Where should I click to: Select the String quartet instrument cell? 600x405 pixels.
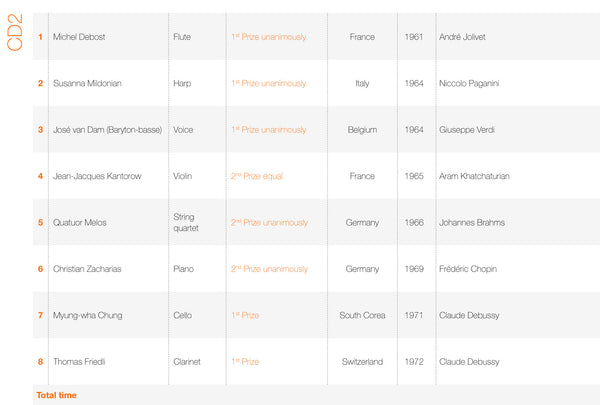click(x=184, y=222)
